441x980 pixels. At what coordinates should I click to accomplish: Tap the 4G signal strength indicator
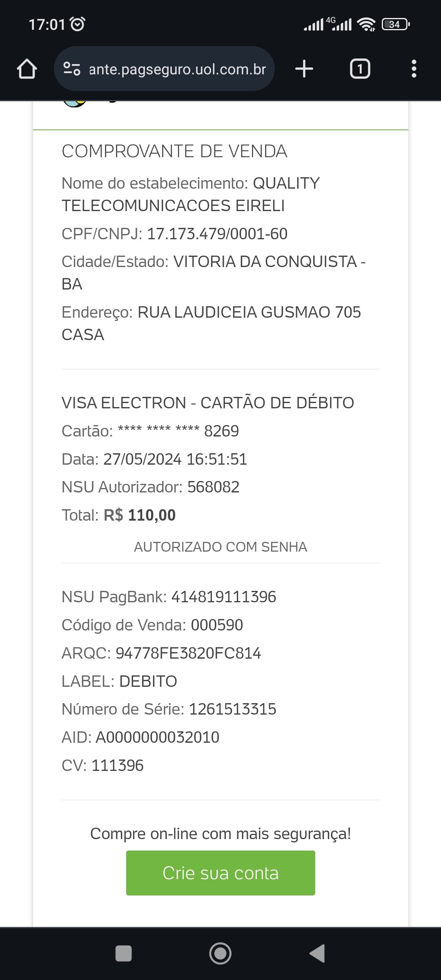click(341, 24)
